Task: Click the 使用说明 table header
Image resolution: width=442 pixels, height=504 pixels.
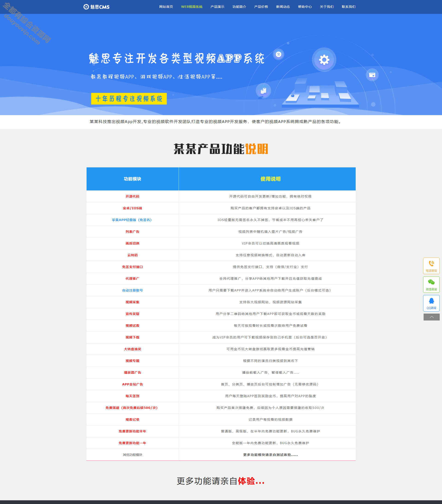Action: click(x=267, y=179)
